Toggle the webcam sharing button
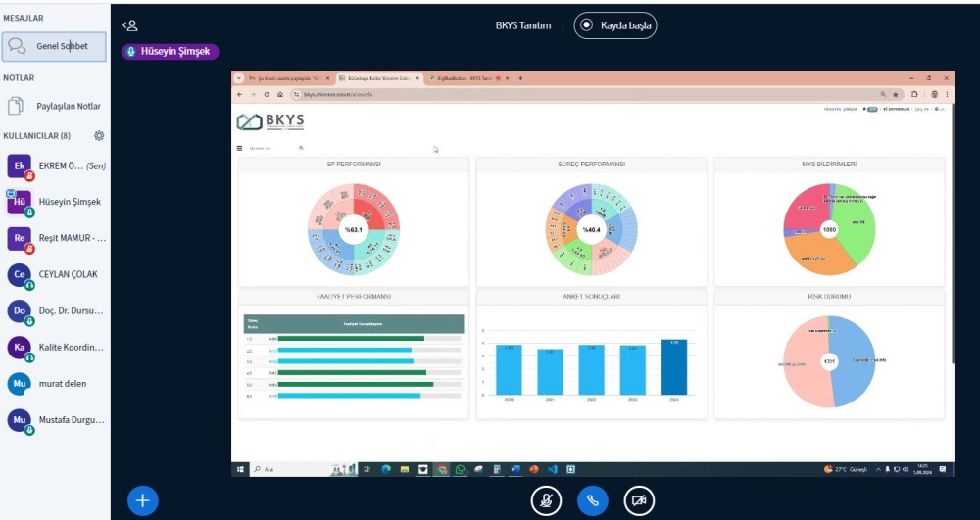The width and height of the screenshot is (980, 520). click(639, 500)
